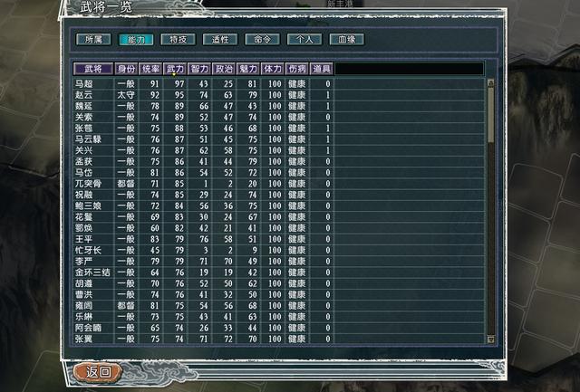
Task: Click 政治 value 70 in 李严's row
Action: (228, 262)
